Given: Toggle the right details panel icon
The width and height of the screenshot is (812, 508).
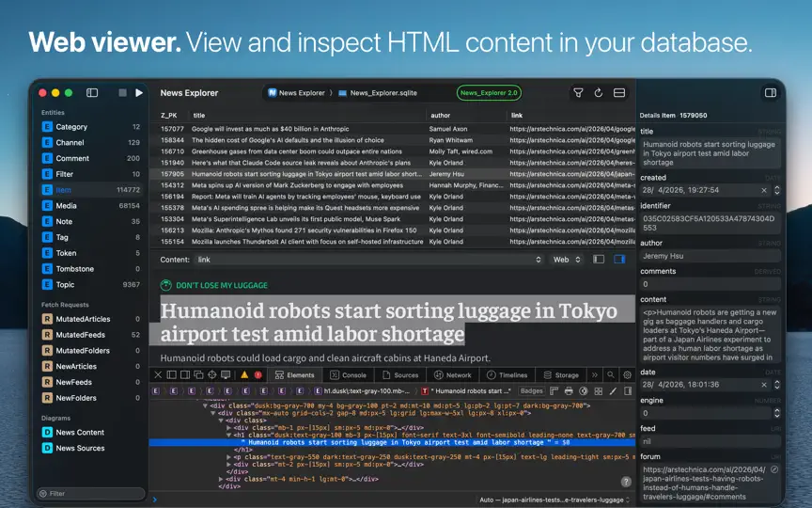Looking at the screenshot, I should click(771, 93).
